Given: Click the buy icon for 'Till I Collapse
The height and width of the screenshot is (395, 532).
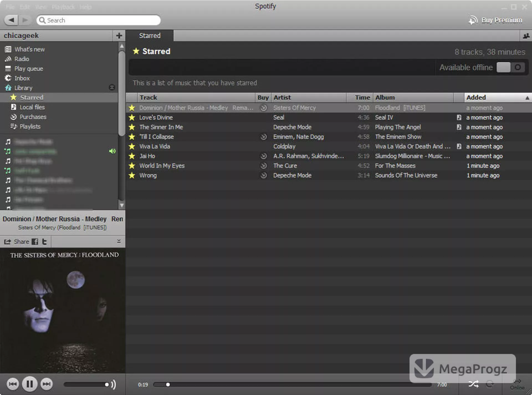Looking at the screenshot, I should pyautogui.click(x=264, y=137).
